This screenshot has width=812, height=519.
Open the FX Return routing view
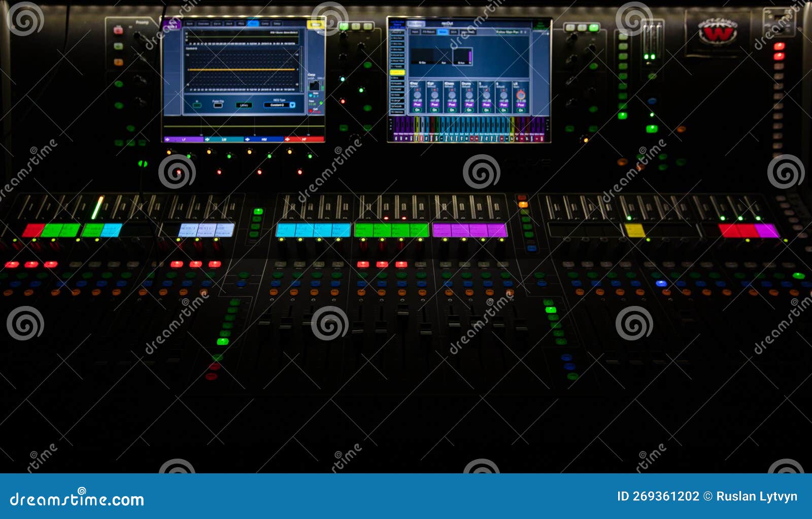coord(429,31)
